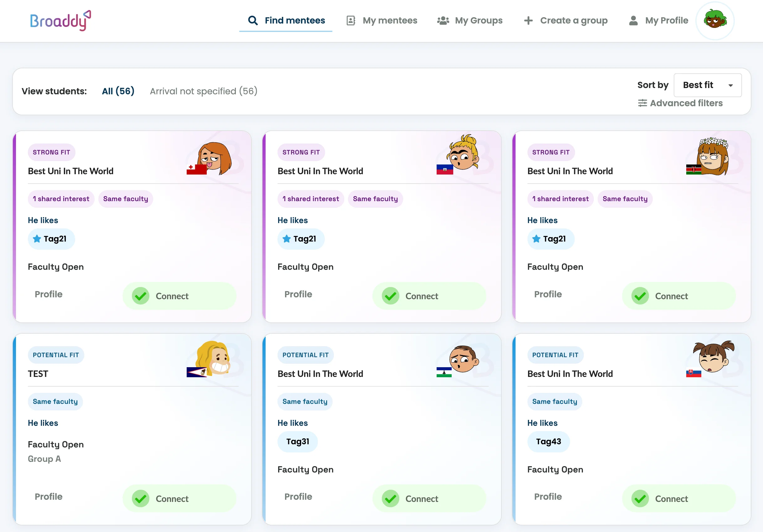Click the people icon beside My Groups
Screen dimensions: 763x532
point(443,21)
